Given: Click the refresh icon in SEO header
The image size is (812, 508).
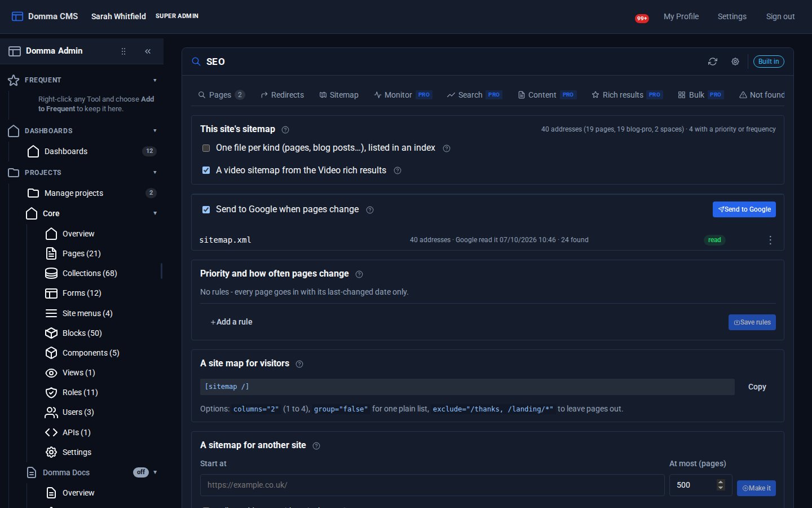Looking at the screenshot, I should click(x=713, y=62).
